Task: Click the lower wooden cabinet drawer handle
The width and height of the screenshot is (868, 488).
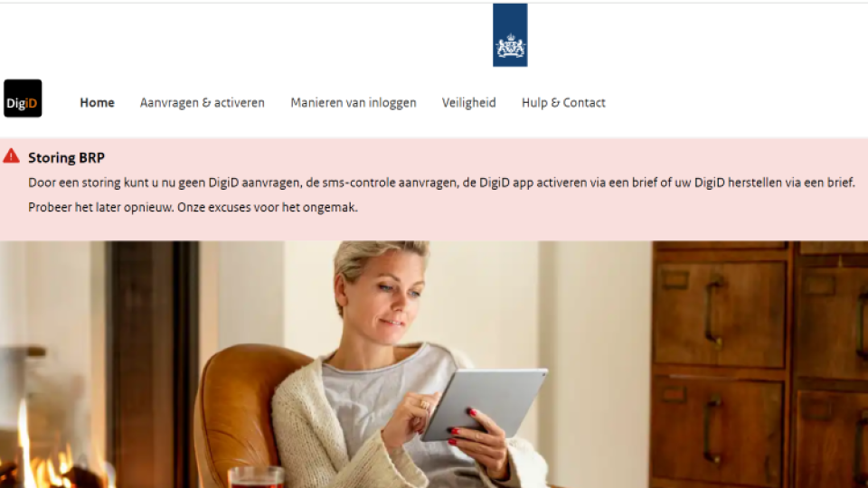Action: click(713, 428)
